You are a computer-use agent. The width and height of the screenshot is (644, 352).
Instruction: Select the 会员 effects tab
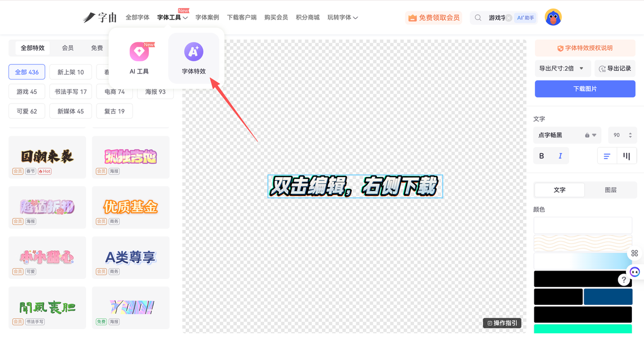(68, 48)
